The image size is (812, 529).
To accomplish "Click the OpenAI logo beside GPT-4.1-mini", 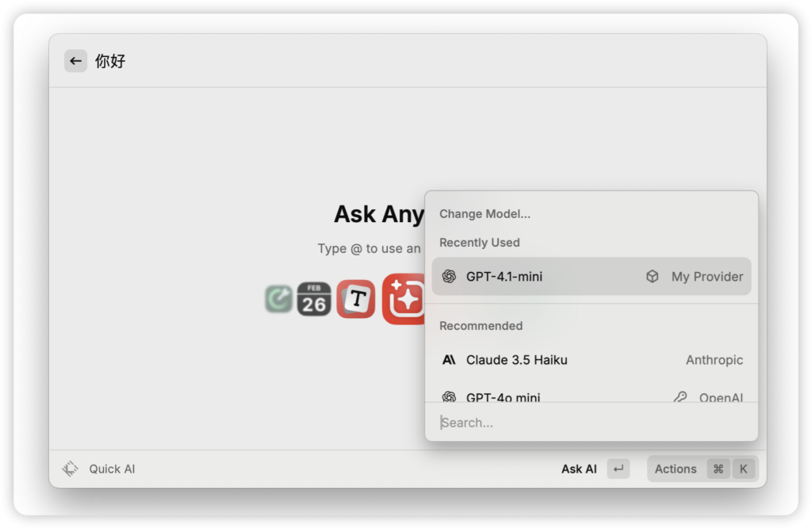I will 449,277.
